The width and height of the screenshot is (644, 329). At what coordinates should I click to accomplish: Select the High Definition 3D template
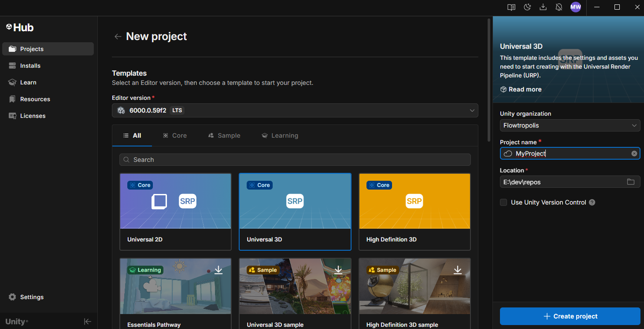pos(414,212)
